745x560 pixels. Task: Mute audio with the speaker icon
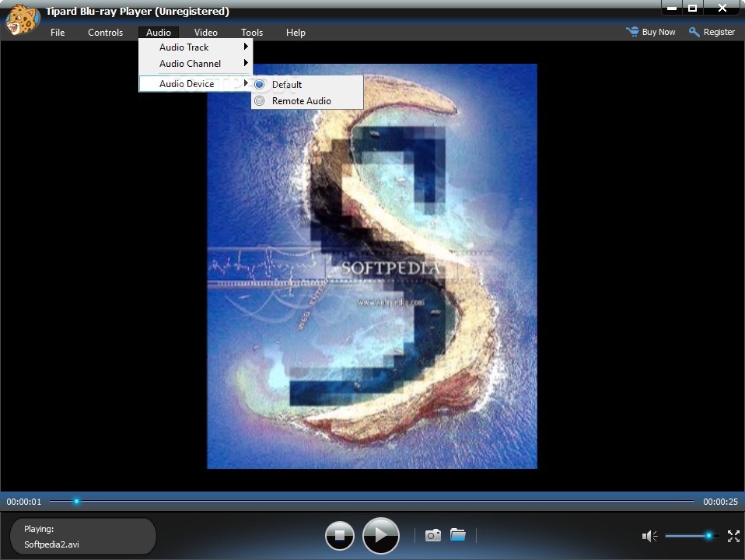649,536
